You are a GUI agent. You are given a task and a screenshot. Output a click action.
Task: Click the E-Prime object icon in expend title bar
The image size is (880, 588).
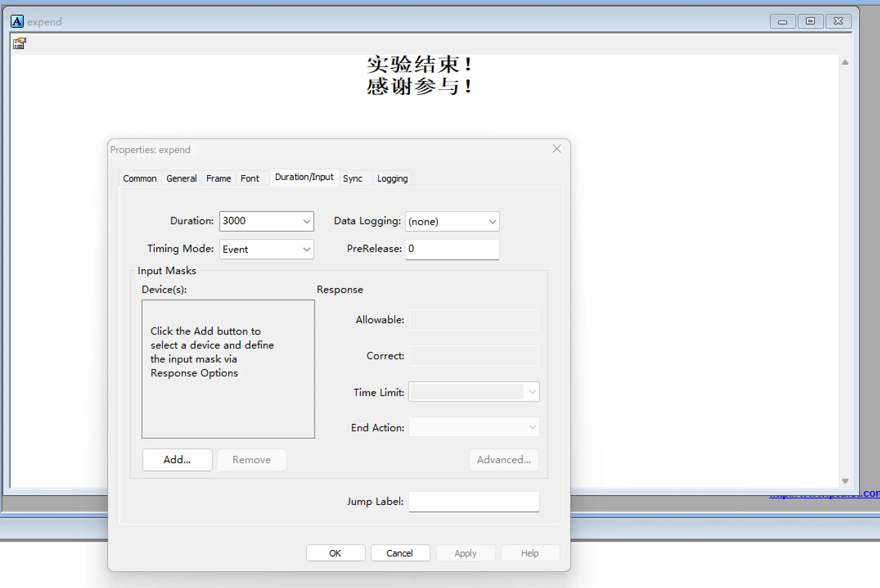click(17, 21)
